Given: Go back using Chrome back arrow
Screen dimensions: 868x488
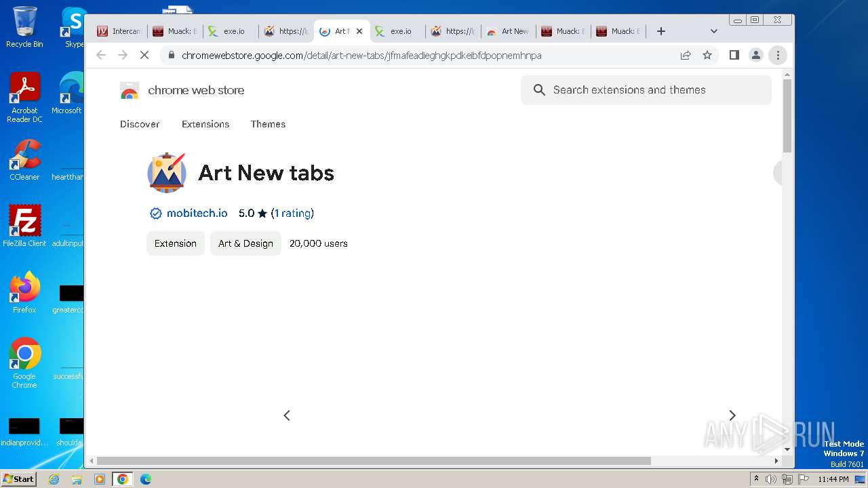Looking at the screenshot, I should (x=101, y=55).
